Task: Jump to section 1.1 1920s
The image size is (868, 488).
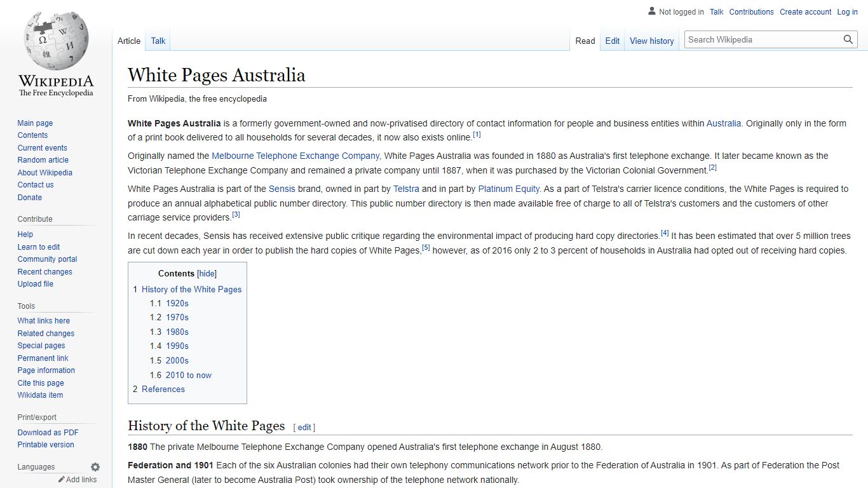Action: [177, 304]
